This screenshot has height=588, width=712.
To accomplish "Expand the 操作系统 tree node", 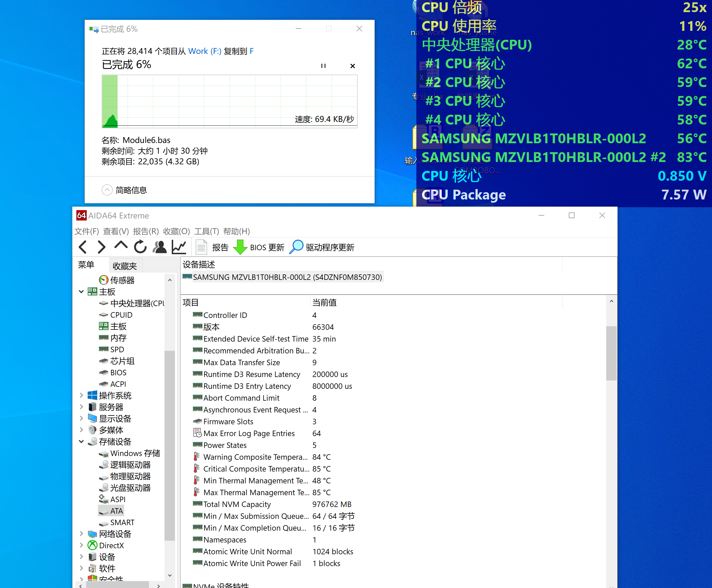I will (81, 395).
